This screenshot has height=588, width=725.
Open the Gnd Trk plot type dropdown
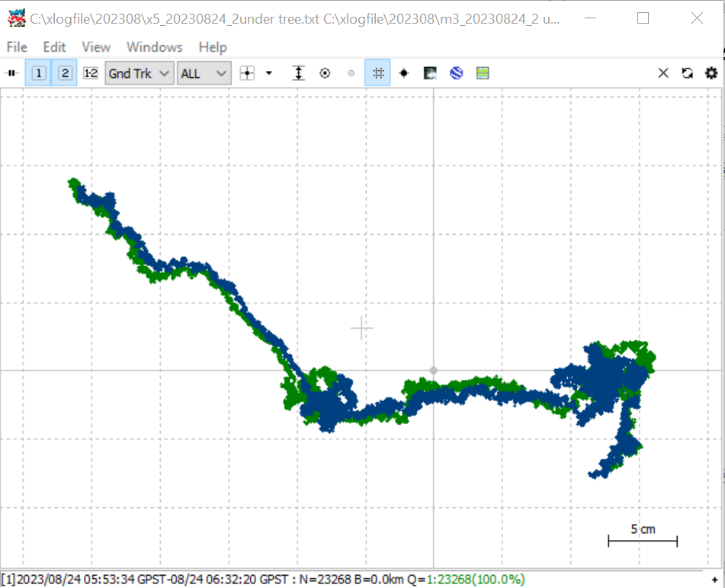pos(140,73)
